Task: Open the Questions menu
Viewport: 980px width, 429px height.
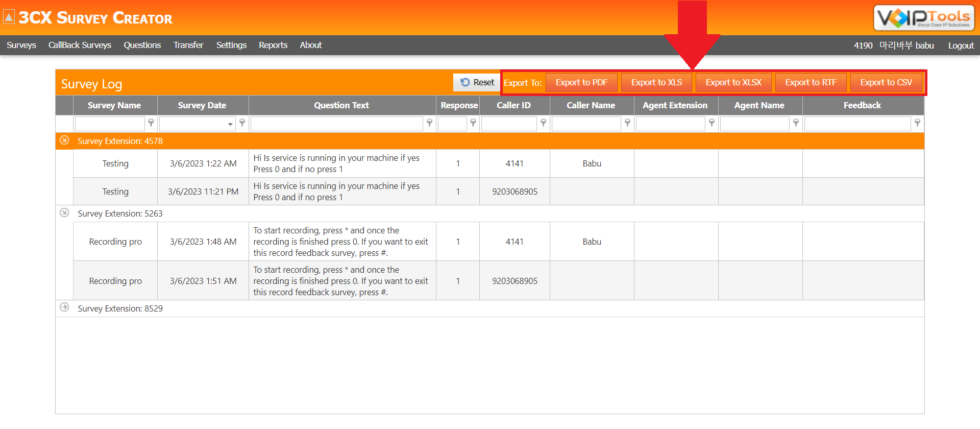Action: pyautogui.click(x=142, y=45)
